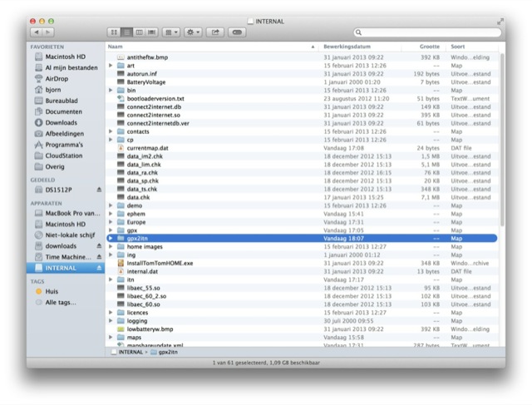The width and height of the screenshot is (532, 405).
Task: Expand the ephem folder
Action: point(111,214)
